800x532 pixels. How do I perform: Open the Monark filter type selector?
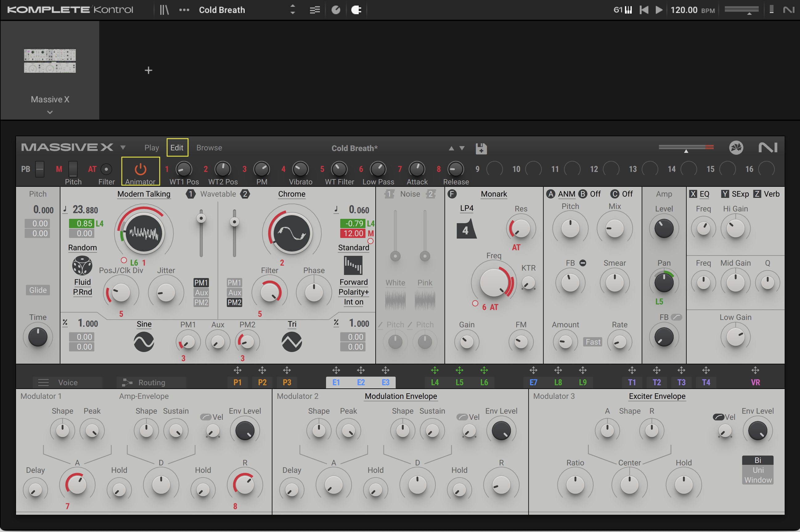click(x=494, y=194)
